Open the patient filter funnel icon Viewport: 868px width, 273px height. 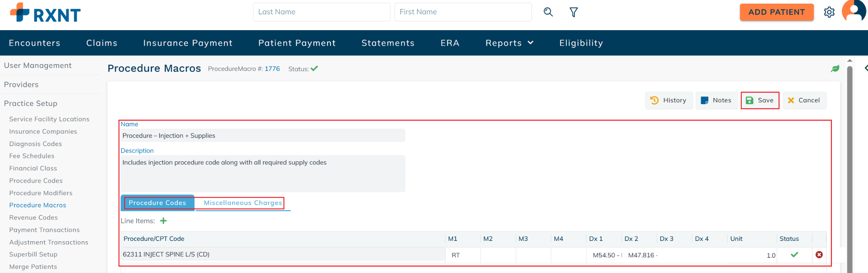[573, 12]
